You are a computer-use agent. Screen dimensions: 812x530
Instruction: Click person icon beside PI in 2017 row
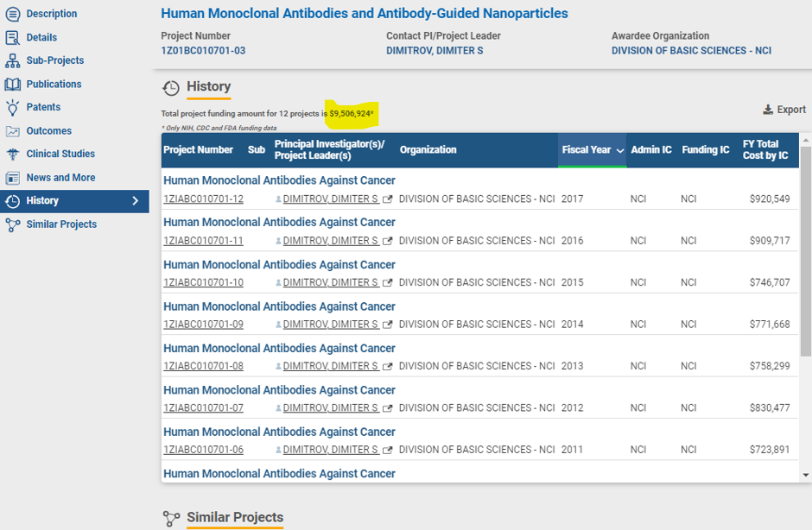(x=279, y=199)
